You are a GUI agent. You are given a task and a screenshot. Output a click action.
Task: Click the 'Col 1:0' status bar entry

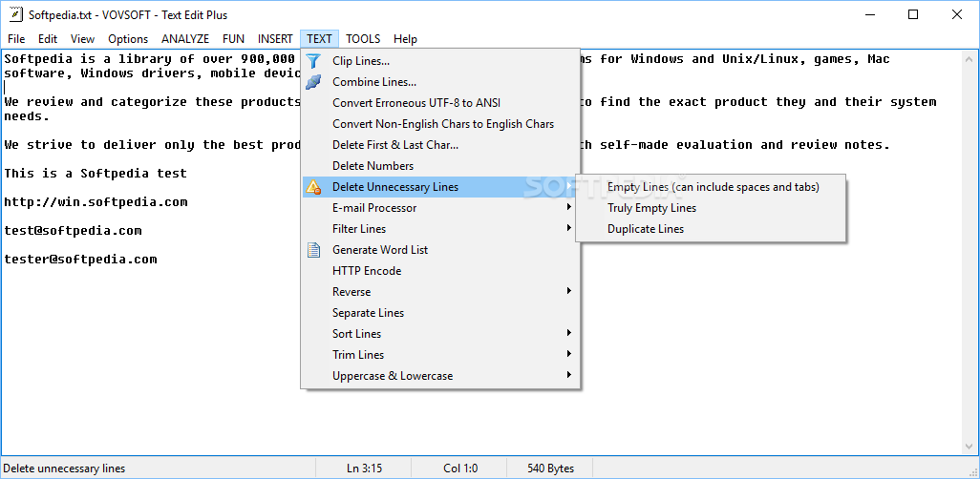[460, 469]
